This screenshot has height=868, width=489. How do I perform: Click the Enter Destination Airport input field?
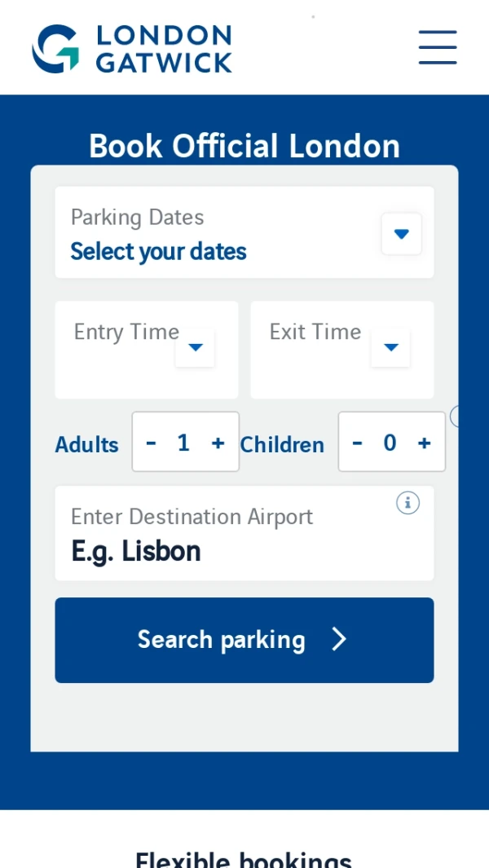tap(244, 533)
